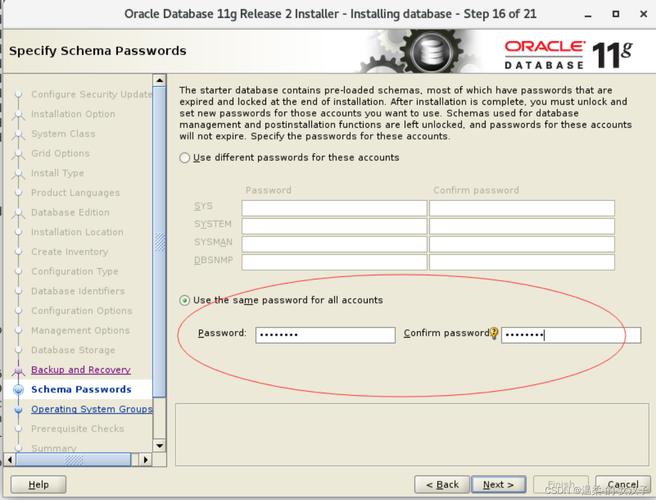Click the System Class step
Image resolution: width=656 pixels, height=500 pixels.
point(63,134)
